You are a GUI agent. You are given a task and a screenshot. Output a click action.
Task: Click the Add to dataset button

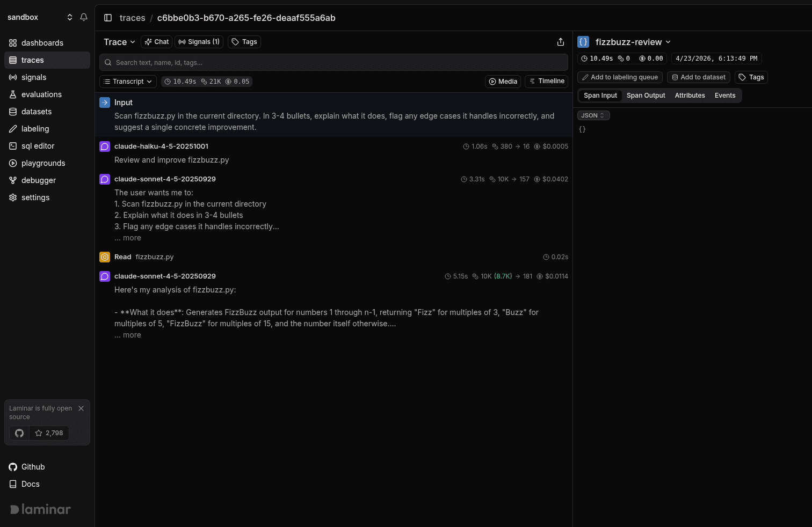(x=698, y=77)
